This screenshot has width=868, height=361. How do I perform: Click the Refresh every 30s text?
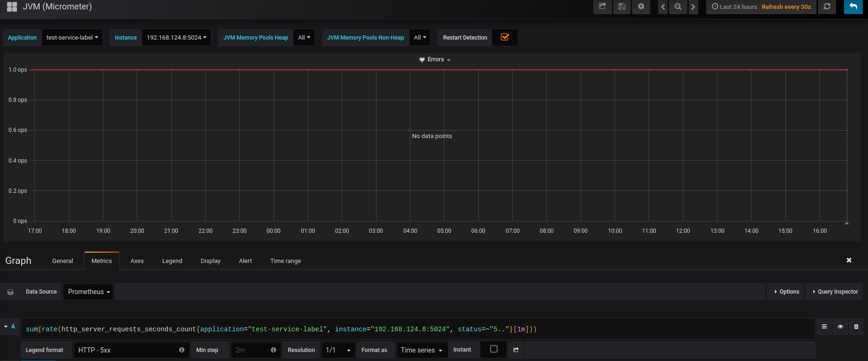tap(786, 7)
